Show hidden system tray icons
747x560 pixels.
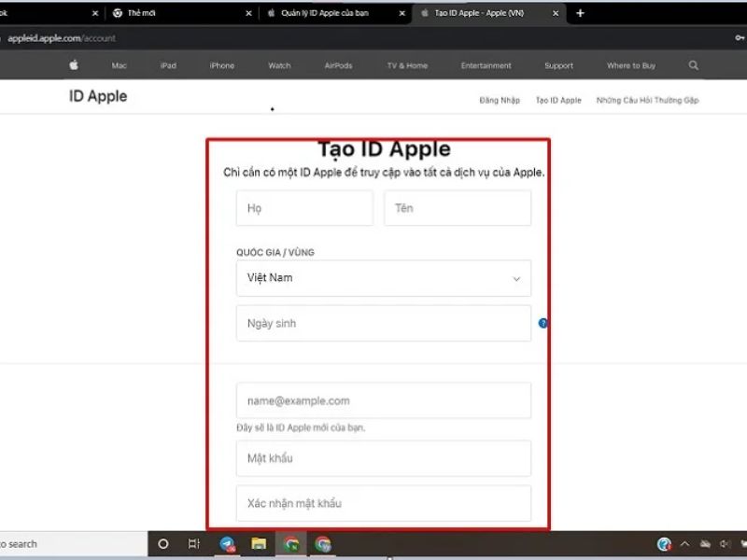(685, 544)
